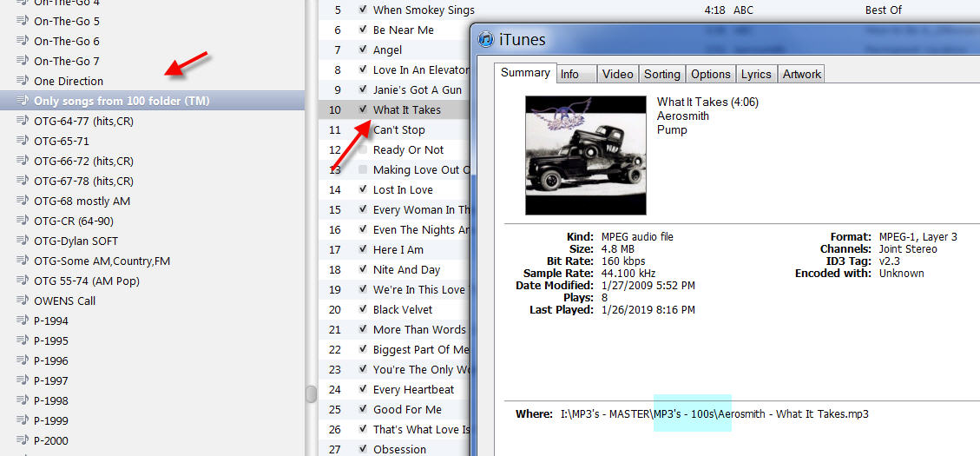This screenshot has height=456, width=980.
Task: Click the Pump album artwork thumbnail
Action: coord(586,155)
